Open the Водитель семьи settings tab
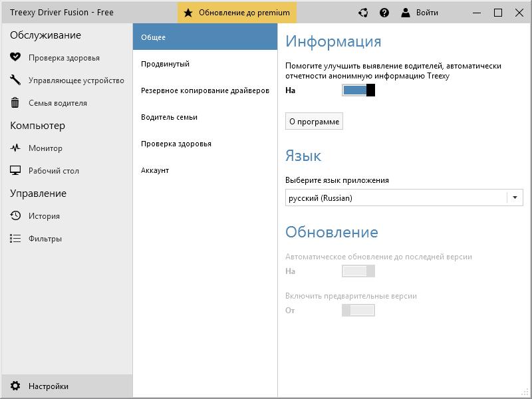This screenshot has height=399, width=532. click(x=205, y=117)
